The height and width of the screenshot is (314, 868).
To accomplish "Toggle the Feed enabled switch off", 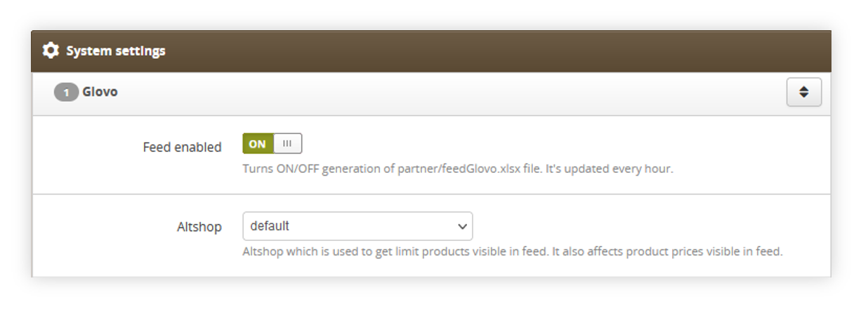I will 272,144.
